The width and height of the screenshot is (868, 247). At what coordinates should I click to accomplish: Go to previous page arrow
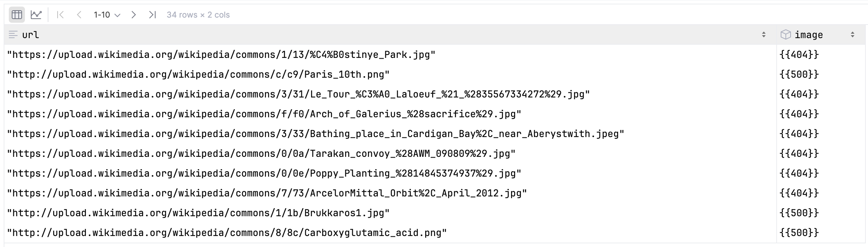(79, 15)
